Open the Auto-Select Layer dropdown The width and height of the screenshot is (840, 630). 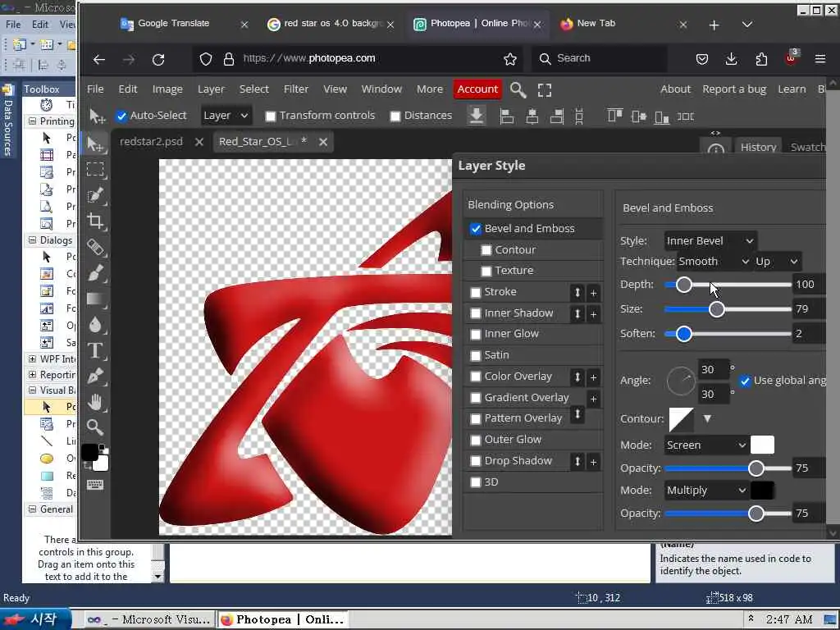(x=226, y=116)
